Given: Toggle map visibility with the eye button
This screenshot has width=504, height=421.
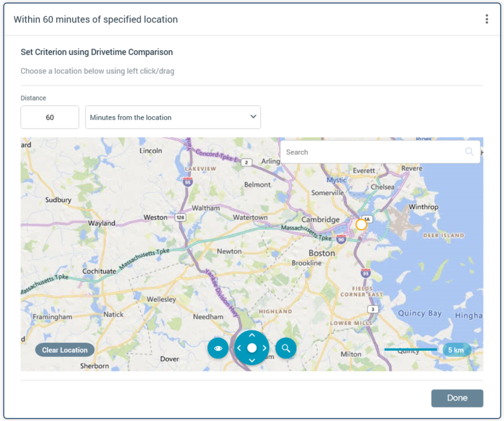Looking at the screenshot, I should pos(218,348).
